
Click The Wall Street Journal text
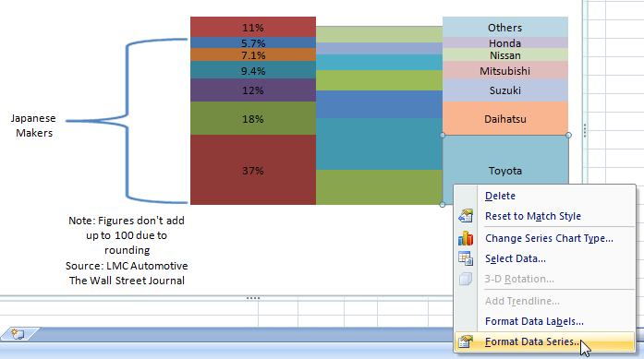127,281
